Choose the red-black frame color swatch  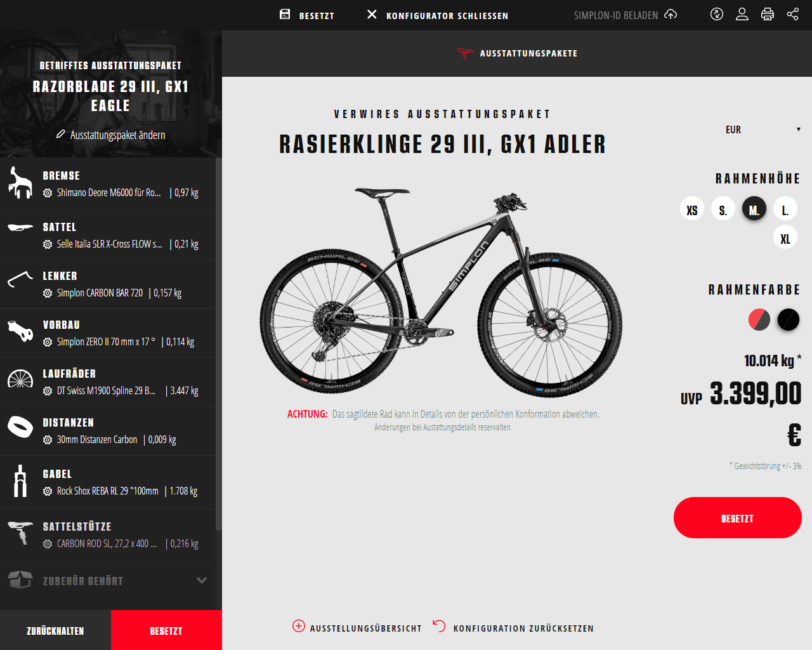click(759, 319)
